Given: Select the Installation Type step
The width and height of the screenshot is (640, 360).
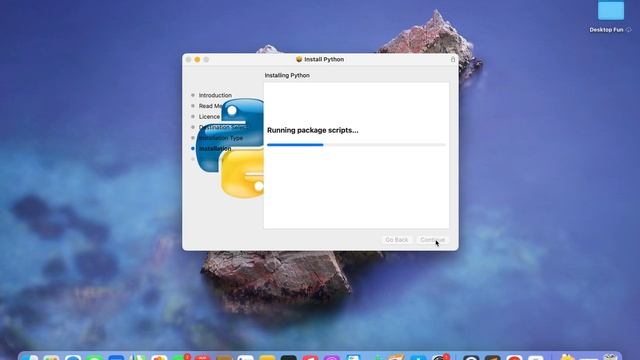Looking at the screenshot, I should click(221, 138).
